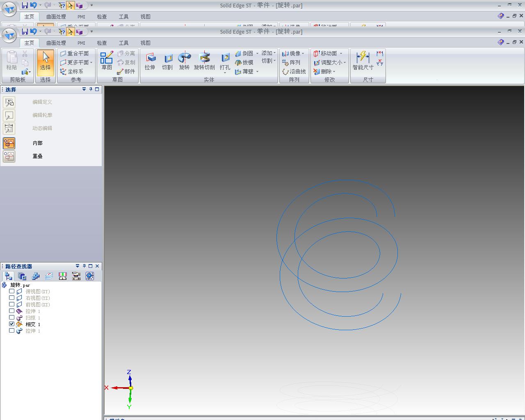Check the 俯视图(XY) plane visibility box
The height and width of the screenshot is (420, 525).
11,291
